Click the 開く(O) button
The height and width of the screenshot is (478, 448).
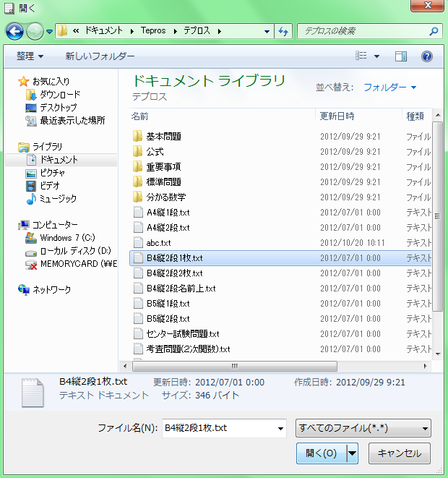[322, 453]
